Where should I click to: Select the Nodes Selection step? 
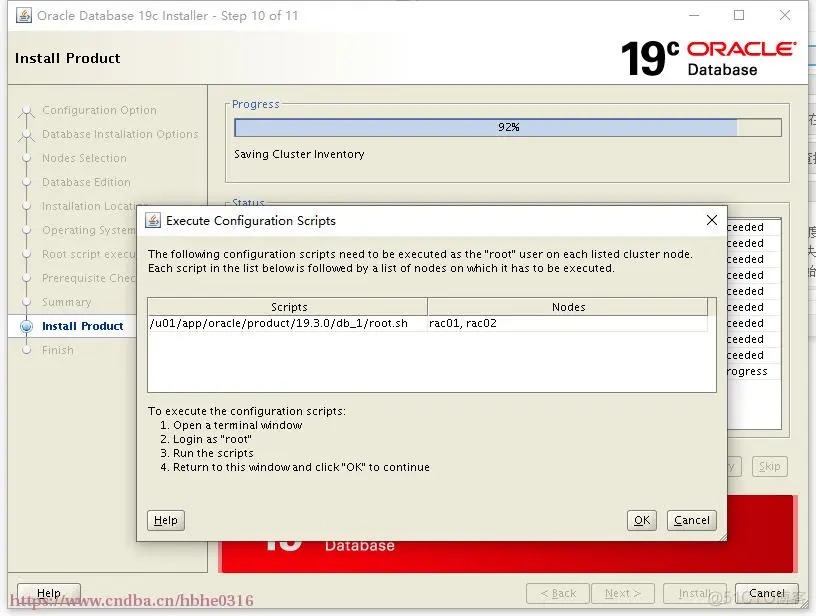tap(84, 158)
